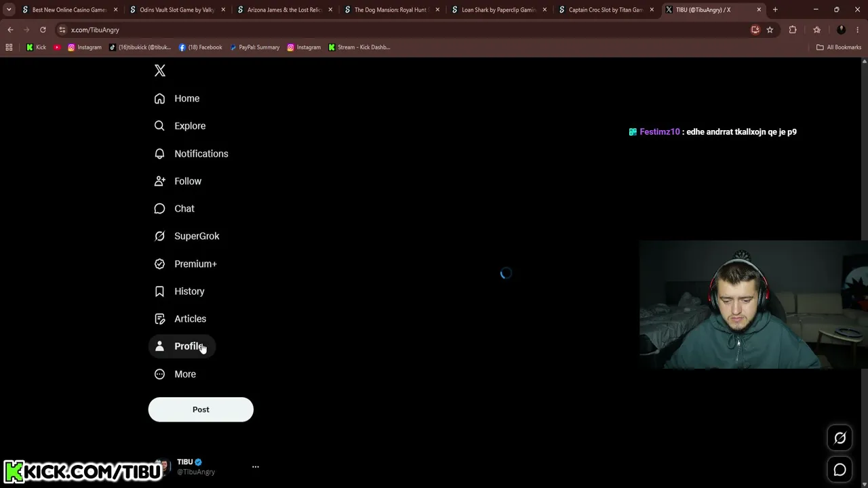Click the white Post button

tap(201, 409)
